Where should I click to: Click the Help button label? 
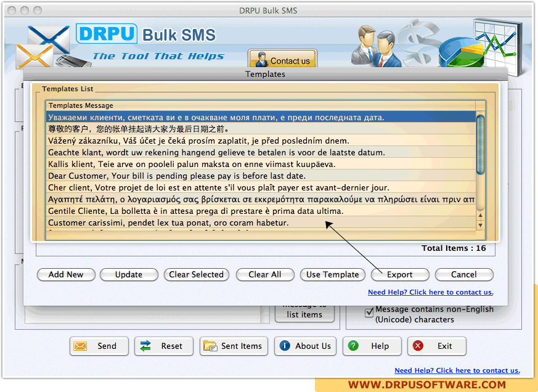[x=380, y=346]
